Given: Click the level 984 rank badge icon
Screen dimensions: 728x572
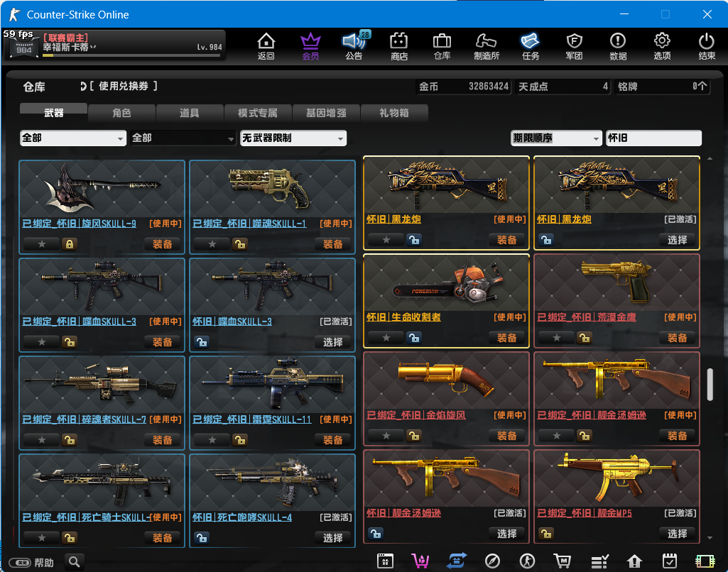Looking at the screenshot, I should pos(23,48).
